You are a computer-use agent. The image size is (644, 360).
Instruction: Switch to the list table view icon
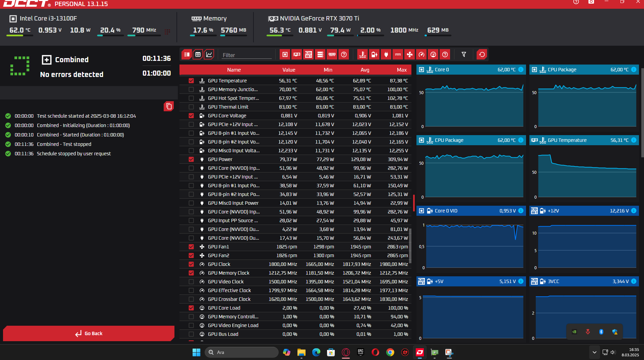pos(187,54)
